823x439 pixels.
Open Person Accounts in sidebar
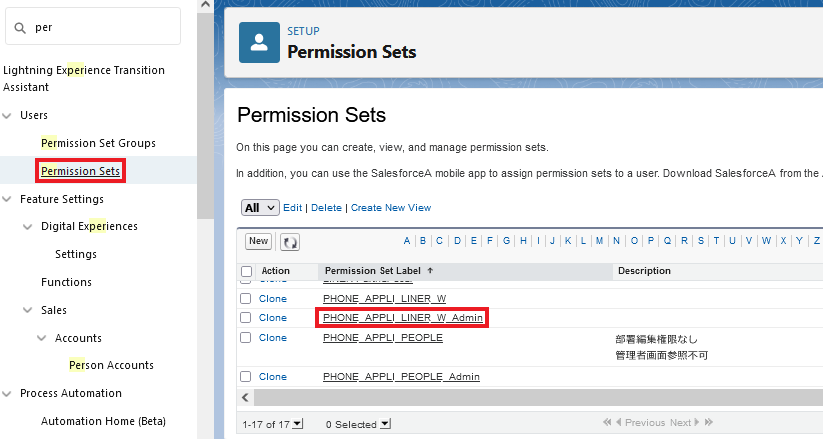coord(111,365)
